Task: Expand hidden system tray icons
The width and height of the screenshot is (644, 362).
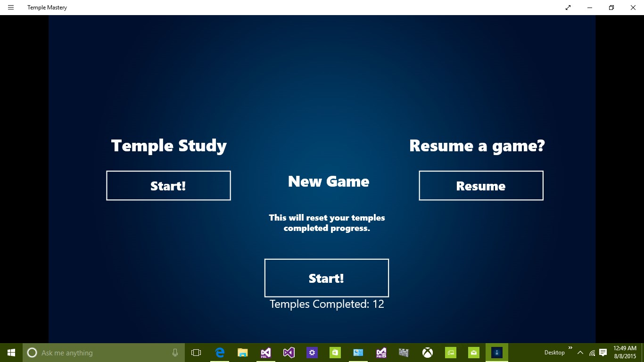Action: (580, 353)
